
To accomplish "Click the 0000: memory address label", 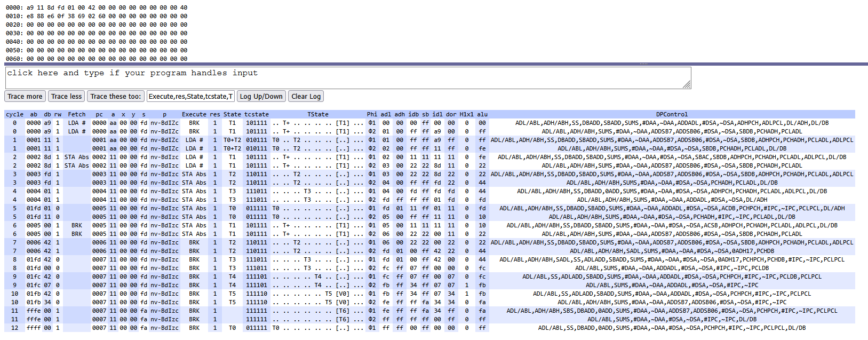I will [x=14, y=7].
